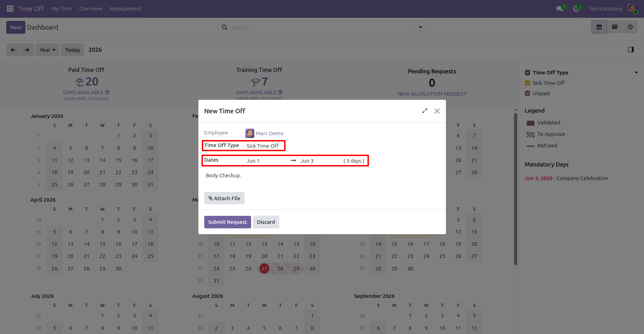Click the Today button
The width and height of the screenshot is (644, 334).
pos(73,50)
